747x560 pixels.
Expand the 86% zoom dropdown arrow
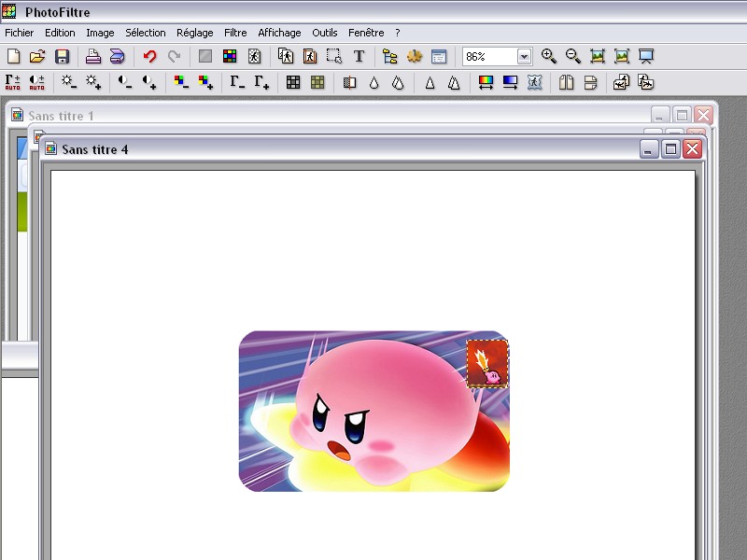[524, 57]
